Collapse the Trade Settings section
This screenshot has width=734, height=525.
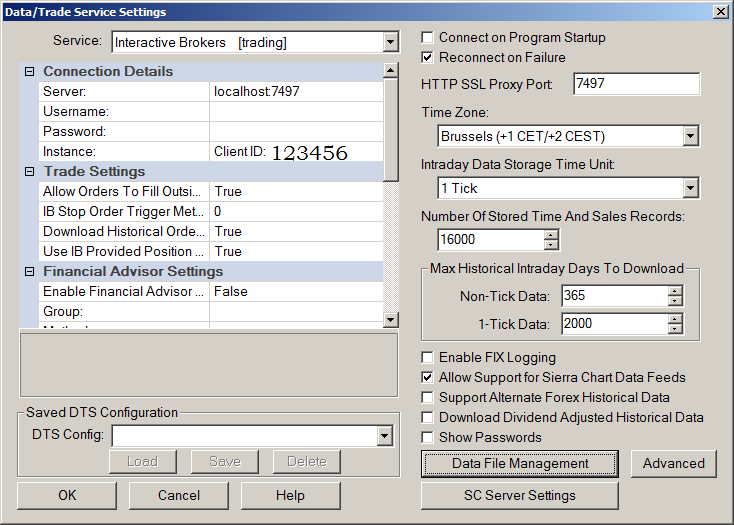click(29, 172)
